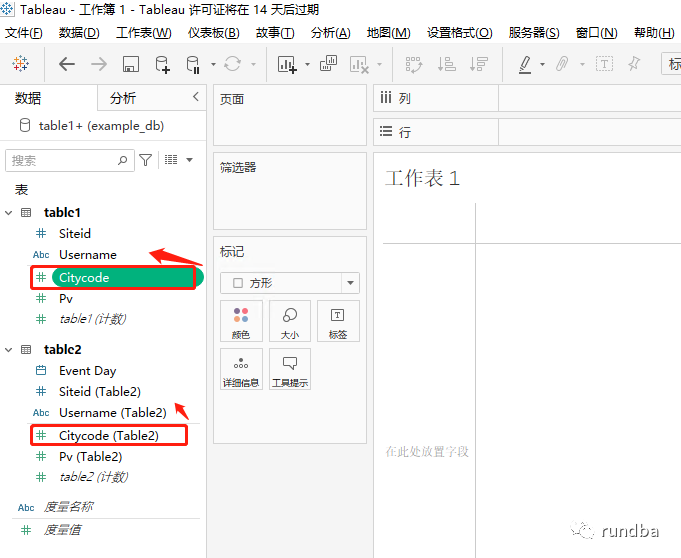Click the magnifier icon in search box
The image size is (681, 558).
123,160
